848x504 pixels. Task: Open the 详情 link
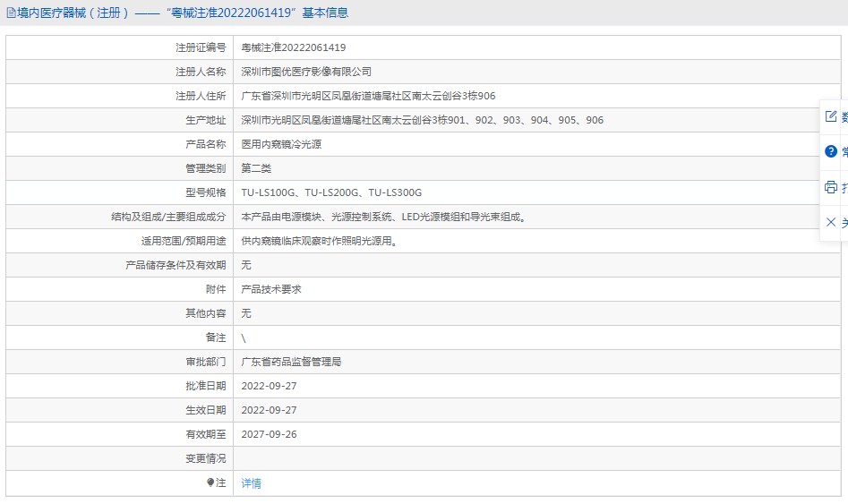(251, 483)
